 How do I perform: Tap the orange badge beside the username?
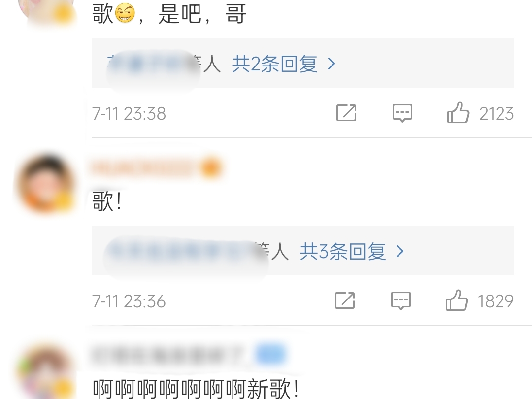[211, 168]
